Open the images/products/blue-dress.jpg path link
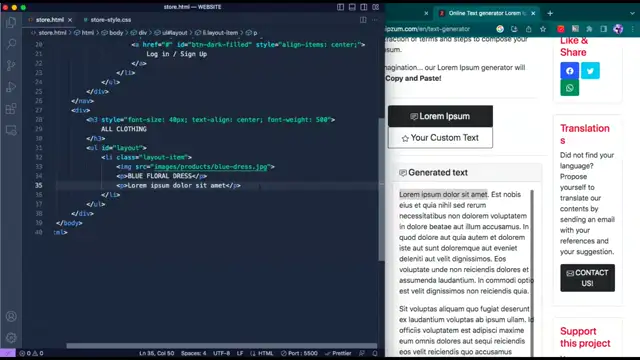The image size is (640, 360). pos(211,167)
